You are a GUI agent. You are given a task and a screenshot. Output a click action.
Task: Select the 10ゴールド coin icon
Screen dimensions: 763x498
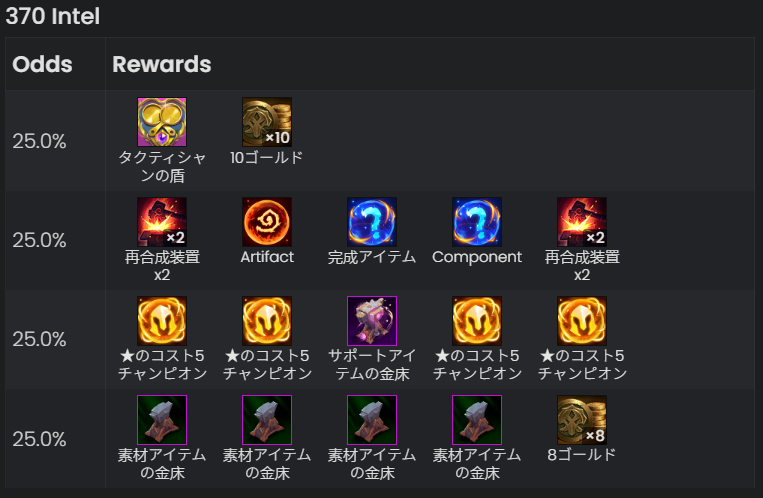(267, 122)
